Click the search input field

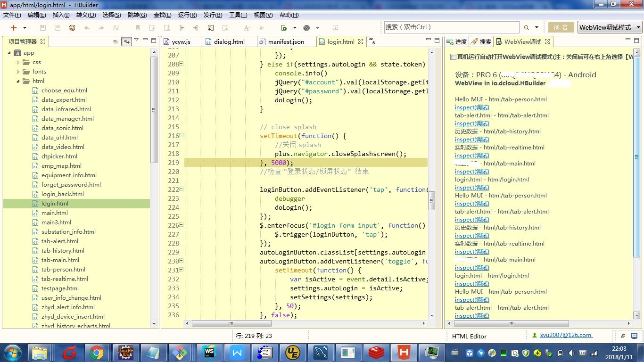451,27
